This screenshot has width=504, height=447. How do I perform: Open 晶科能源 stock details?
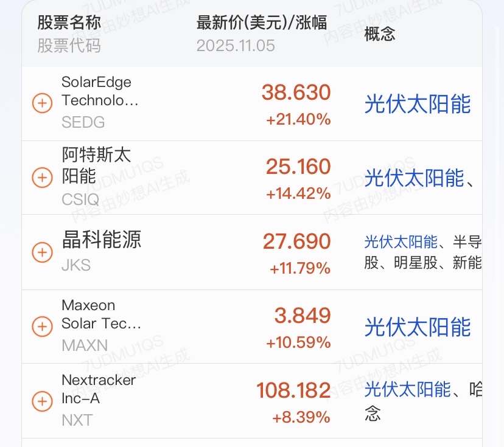click(102, 240)
